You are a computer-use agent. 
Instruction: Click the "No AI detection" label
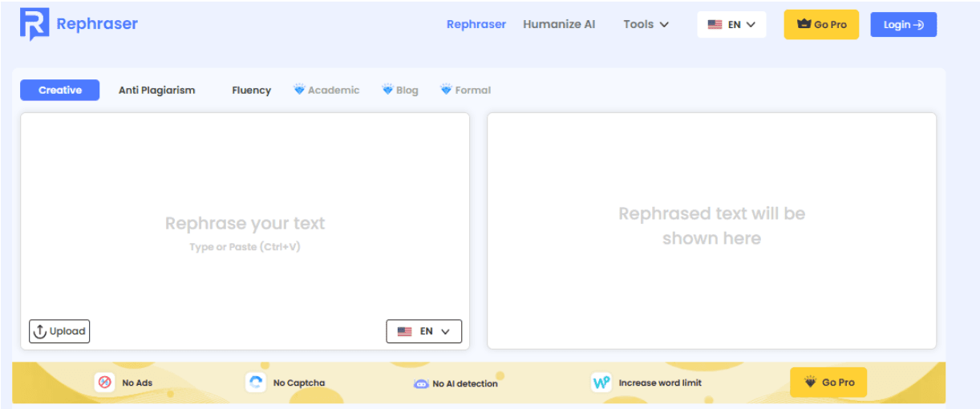coord(465,384)
